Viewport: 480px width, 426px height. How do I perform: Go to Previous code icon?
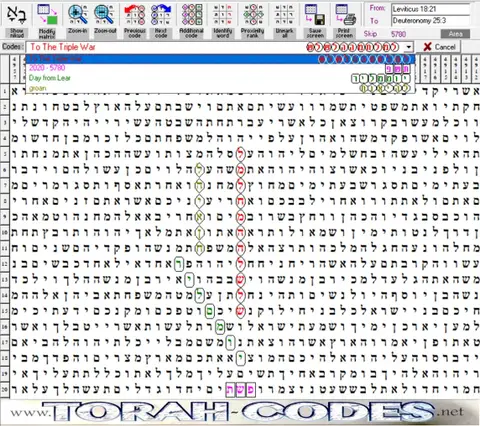click(x=134, y=14)
